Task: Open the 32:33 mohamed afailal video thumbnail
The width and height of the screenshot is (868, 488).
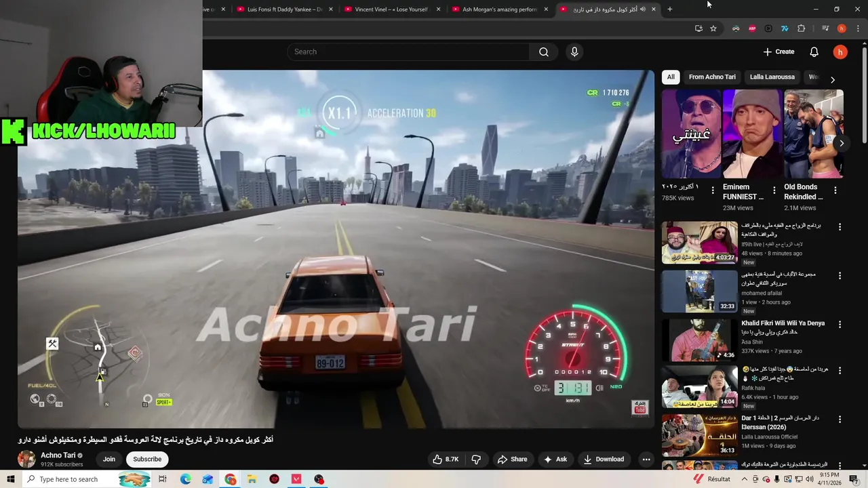Action: point(699,291)
